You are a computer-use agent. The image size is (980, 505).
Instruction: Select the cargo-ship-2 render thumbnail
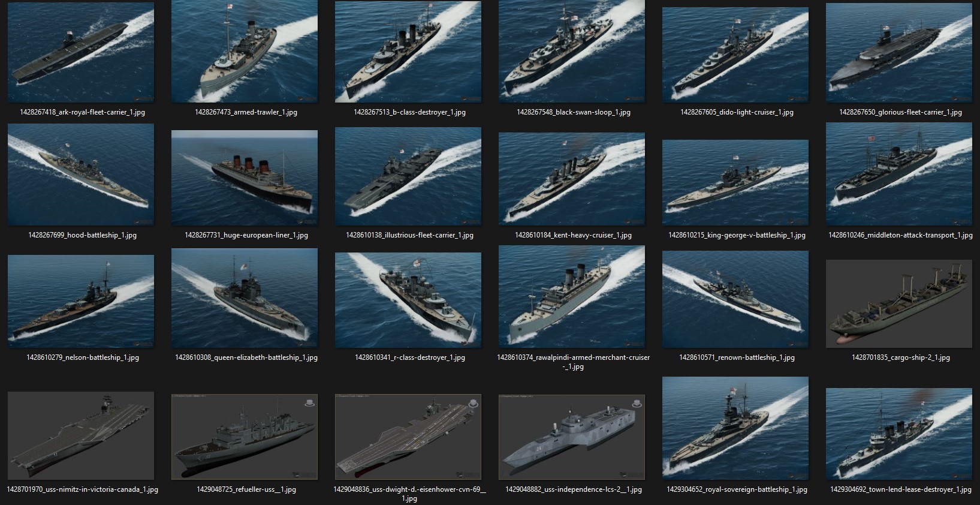point(899,303)
